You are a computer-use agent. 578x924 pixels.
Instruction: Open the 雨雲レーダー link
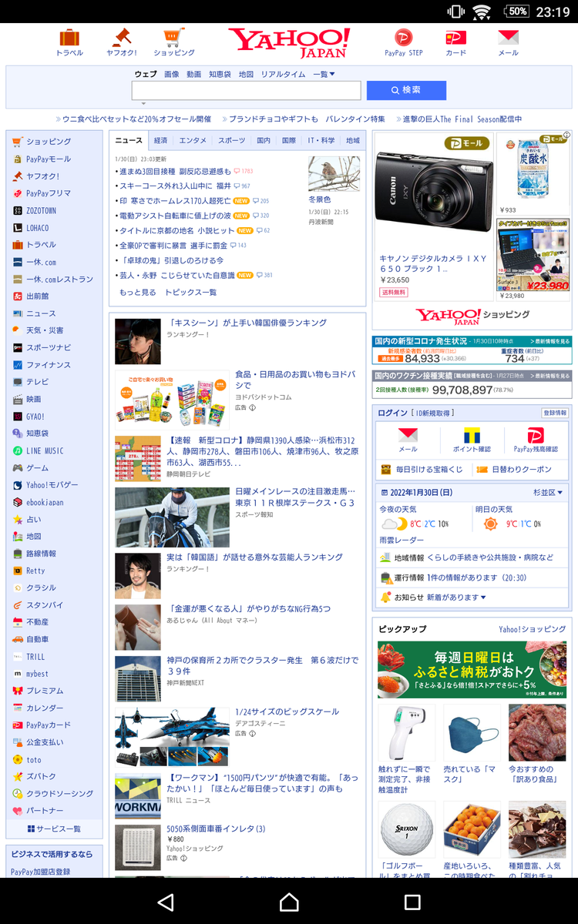[x=401, y=541]
